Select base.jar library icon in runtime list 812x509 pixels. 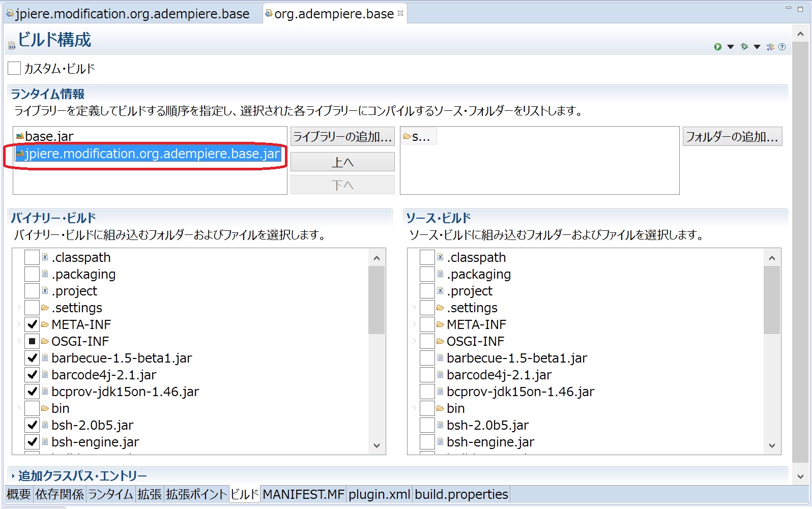coord(20,136)
